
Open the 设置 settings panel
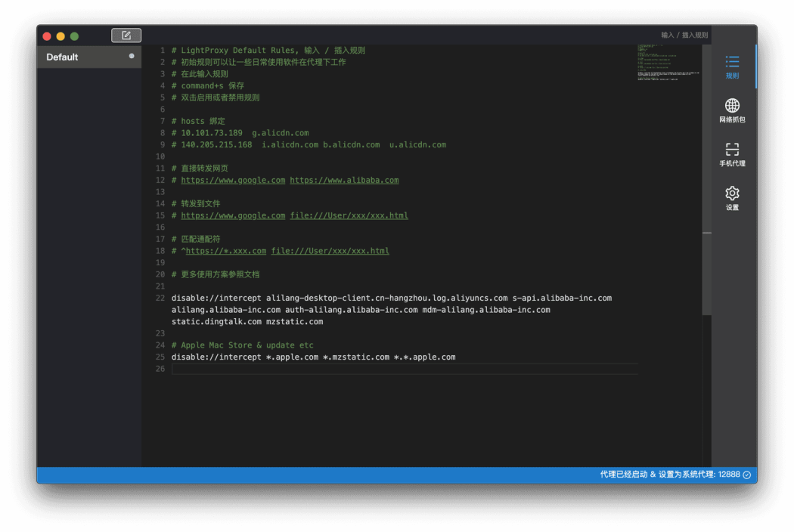731,198
